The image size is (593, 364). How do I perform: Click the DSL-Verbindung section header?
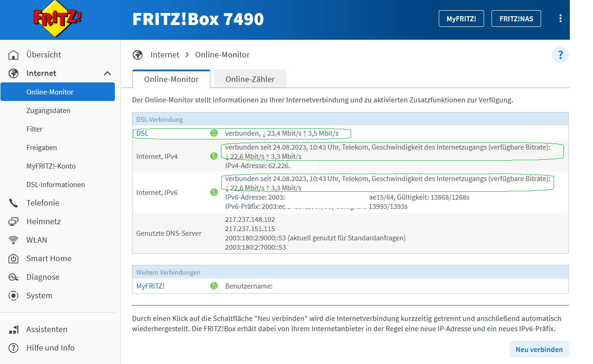coord(350,119)
